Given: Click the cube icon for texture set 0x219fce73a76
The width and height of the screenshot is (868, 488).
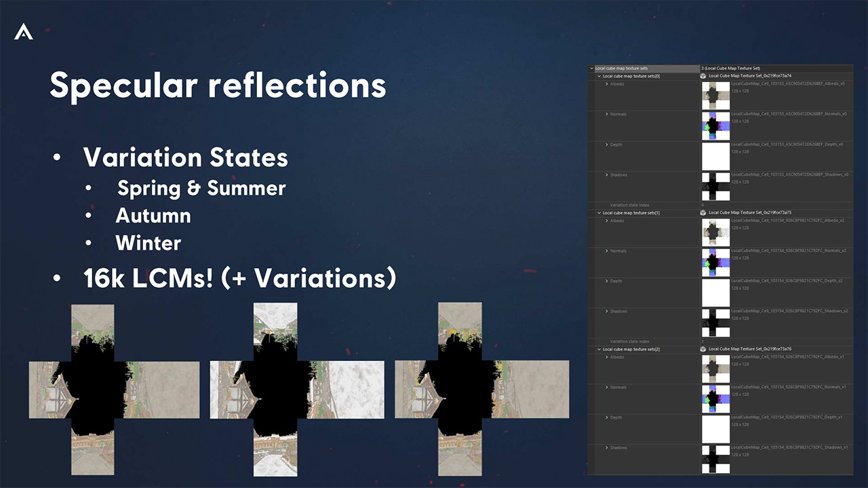Looking at the screenshot, I should click(704, 349).
